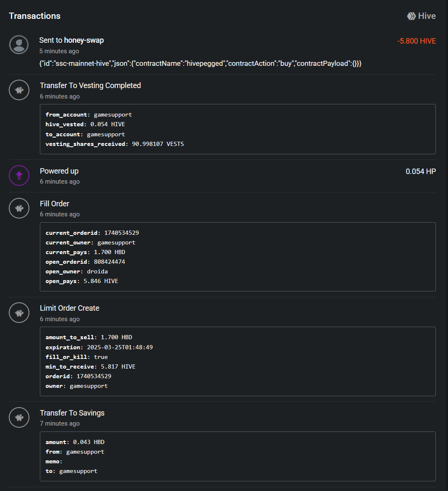This screenshot has width=448, height=491.
Task: Click the Transactions heading
Action: click(34, 16)
